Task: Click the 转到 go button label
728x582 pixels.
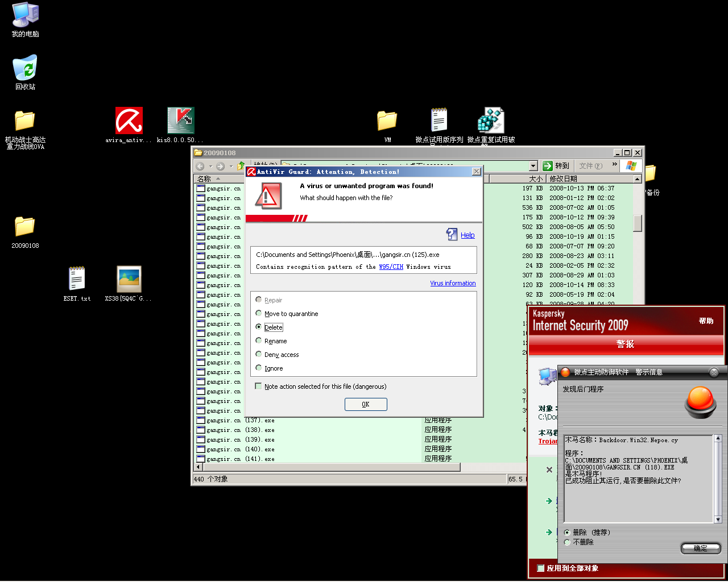Action: pyautogui.click(x=562, y=166)
